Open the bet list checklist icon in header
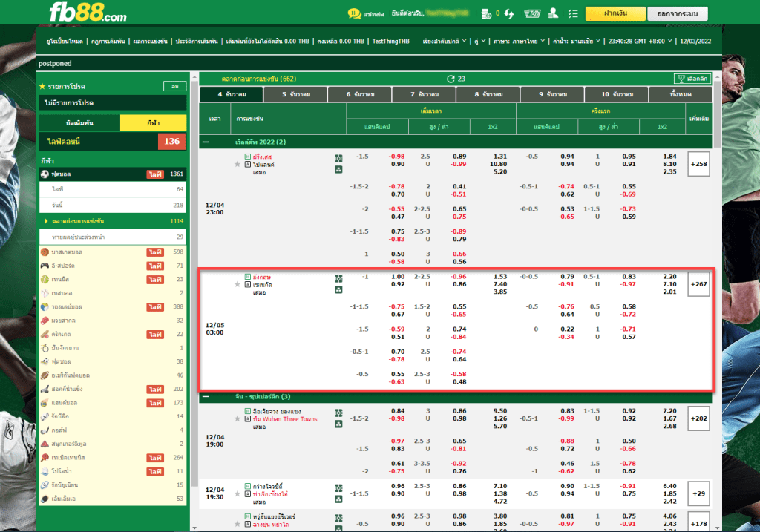 [571, 13]
